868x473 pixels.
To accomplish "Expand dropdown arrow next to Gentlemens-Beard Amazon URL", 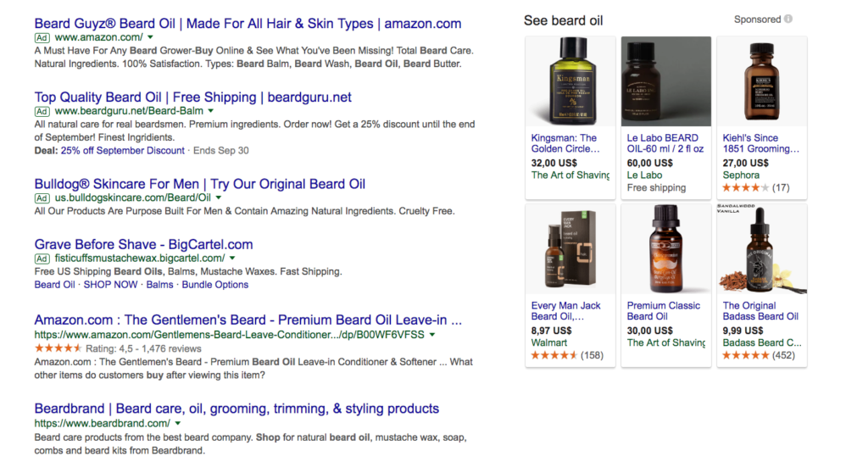I will tap(432, 335).
